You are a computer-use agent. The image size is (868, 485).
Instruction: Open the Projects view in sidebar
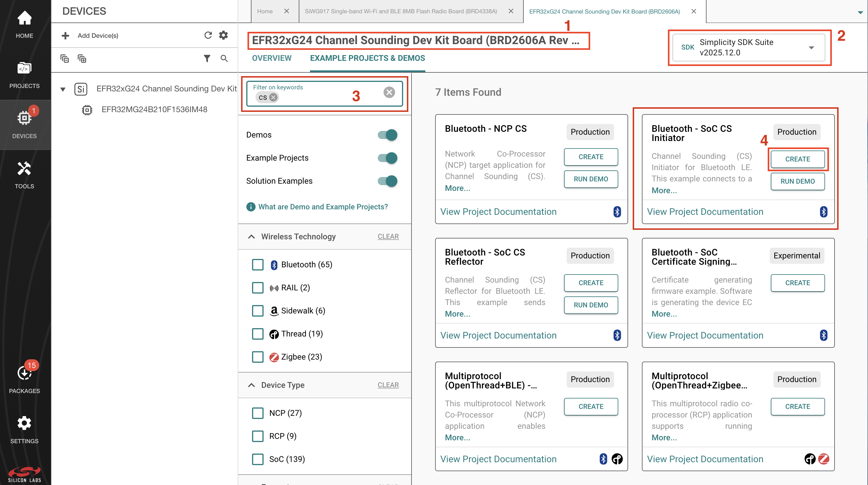coord(25,75)
